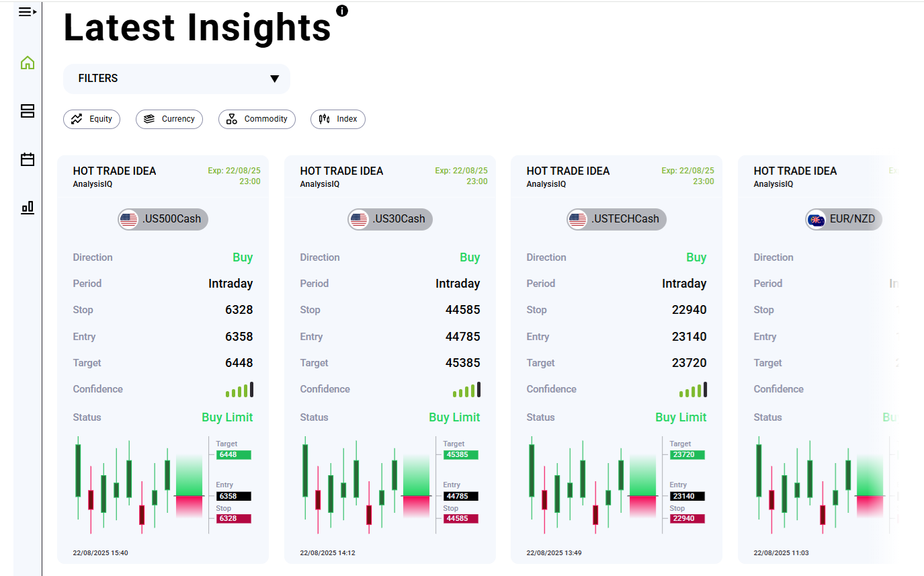The width and height of the screenshot is (924, 576).
Task: Toggle the Equity filter chip
Action: (91, 119)
